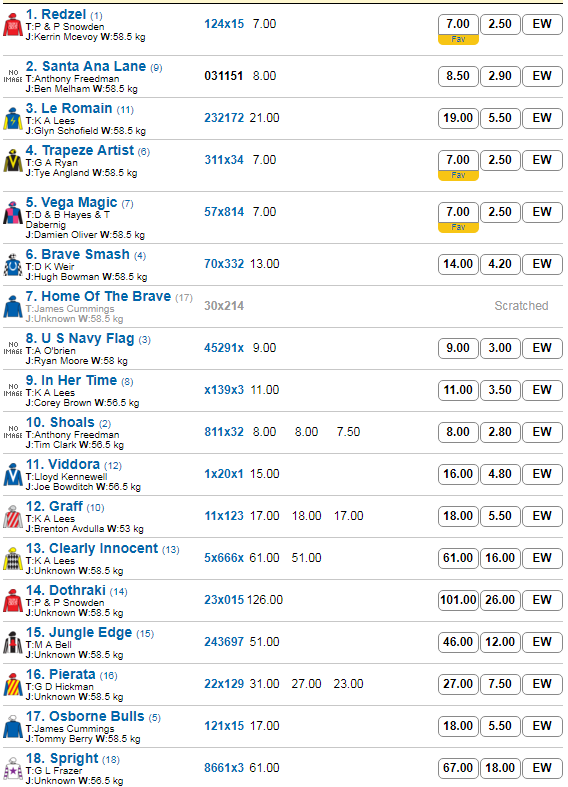The width and height of the screenshot is (568, 787).
Task: Choose EW bet for Brave Smash
Action: (x=542, y=264)
